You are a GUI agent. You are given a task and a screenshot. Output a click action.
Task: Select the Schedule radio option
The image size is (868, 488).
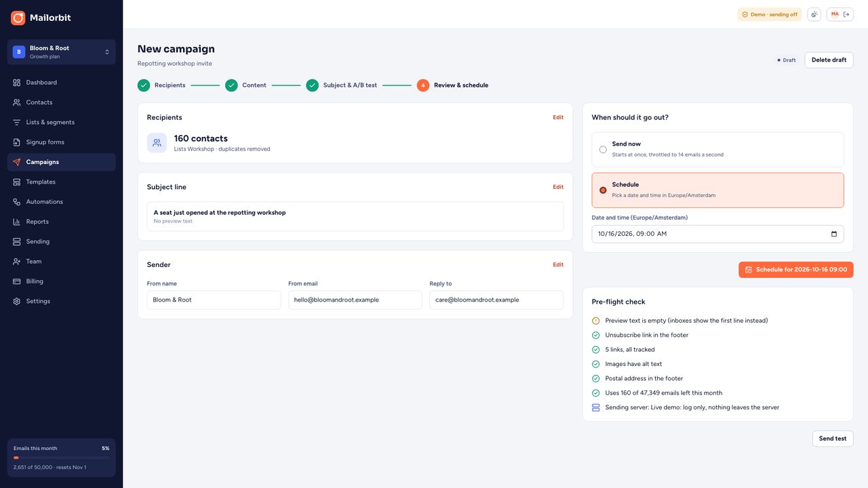pyautogui.click(x=603, y=190)
